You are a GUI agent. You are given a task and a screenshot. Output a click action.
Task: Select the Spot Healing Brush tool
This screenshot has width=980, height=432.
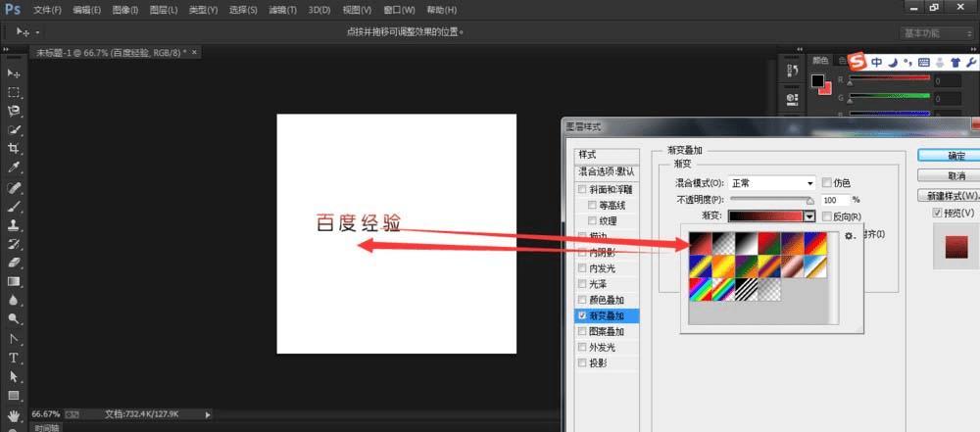(x=14, y=187)
